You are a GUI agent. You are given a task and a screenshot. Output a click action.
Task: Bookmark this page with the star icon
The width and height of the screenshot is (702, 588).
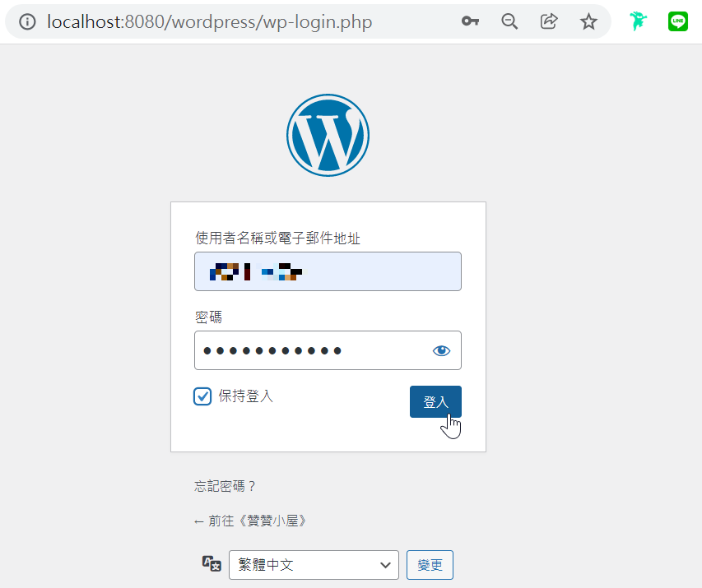coord(588,21)
